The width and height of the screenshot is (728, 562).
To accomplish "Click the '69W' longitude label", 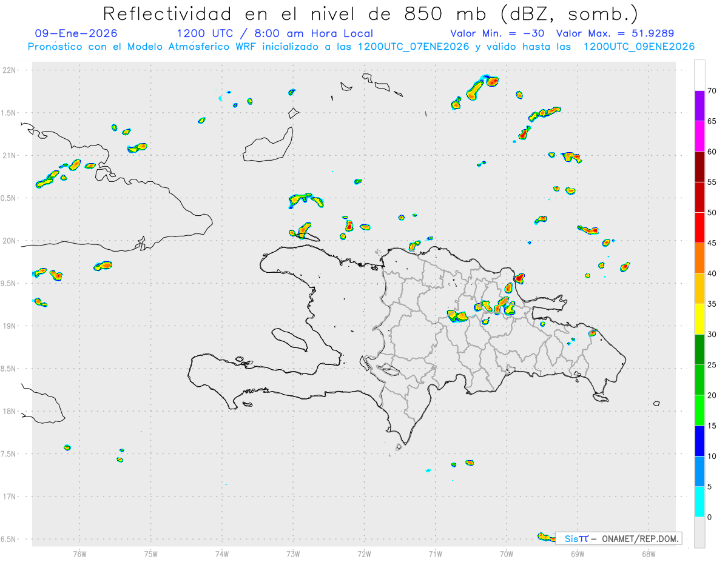I will click(578, 554).
